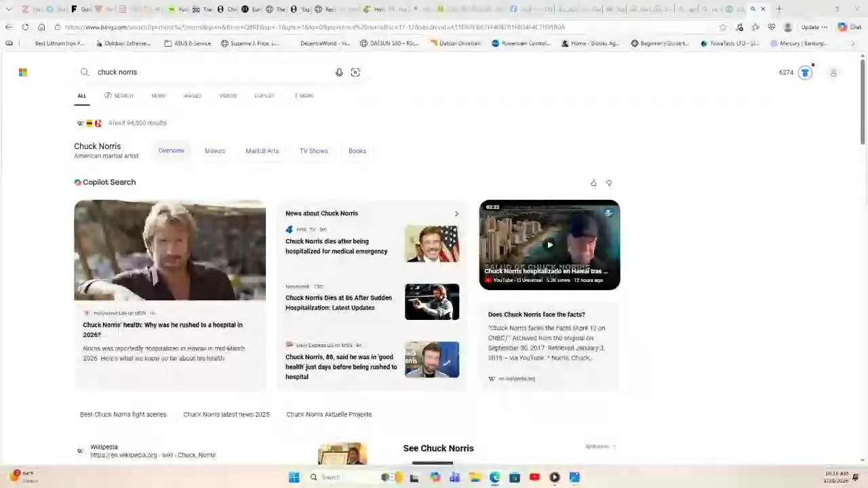Select the Movies pill
The width and height of the screenshot is (868, 488).
(215, 150)
